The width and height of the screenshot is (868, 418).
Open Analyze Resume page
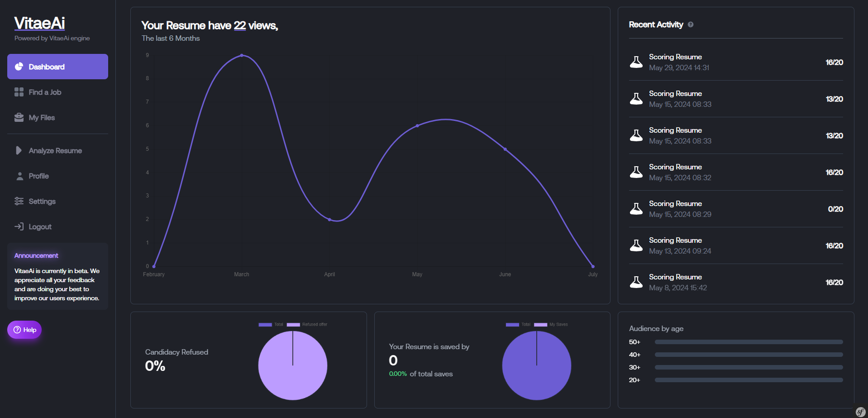57,150
